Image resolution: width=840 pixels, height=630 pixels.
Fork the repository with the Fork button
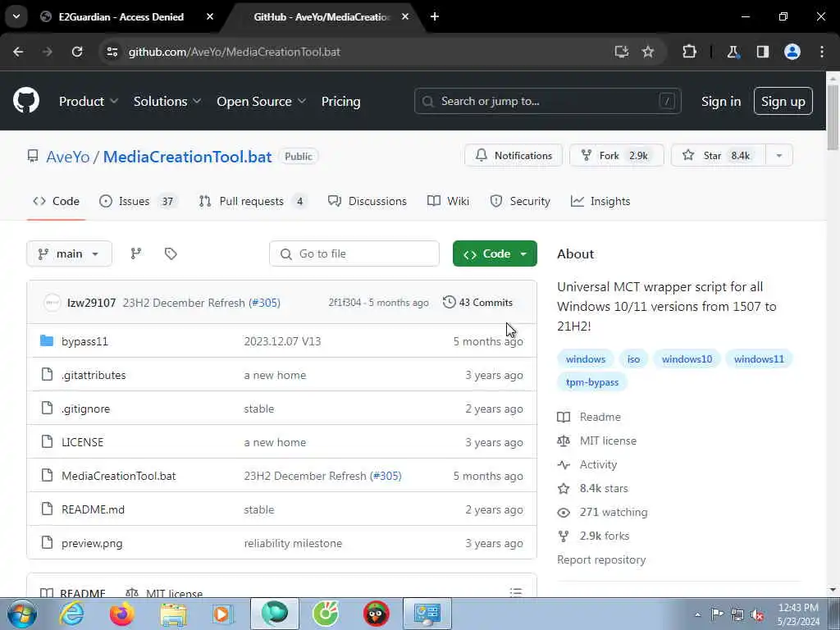tap(617, 155)
